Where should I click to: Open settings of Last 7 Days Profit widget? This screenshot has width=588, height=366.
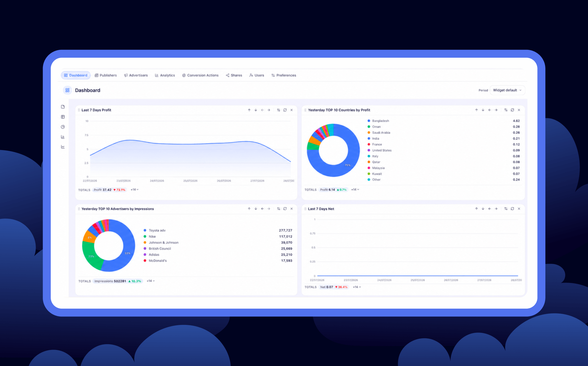pos(279,110)
